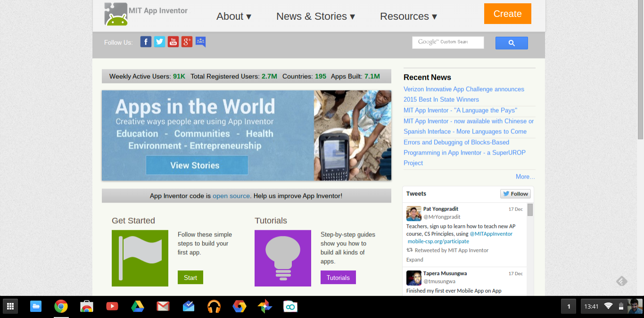644x318 pixels.
Task: Expand the News & Stories menu
Action: coord(315,16)
